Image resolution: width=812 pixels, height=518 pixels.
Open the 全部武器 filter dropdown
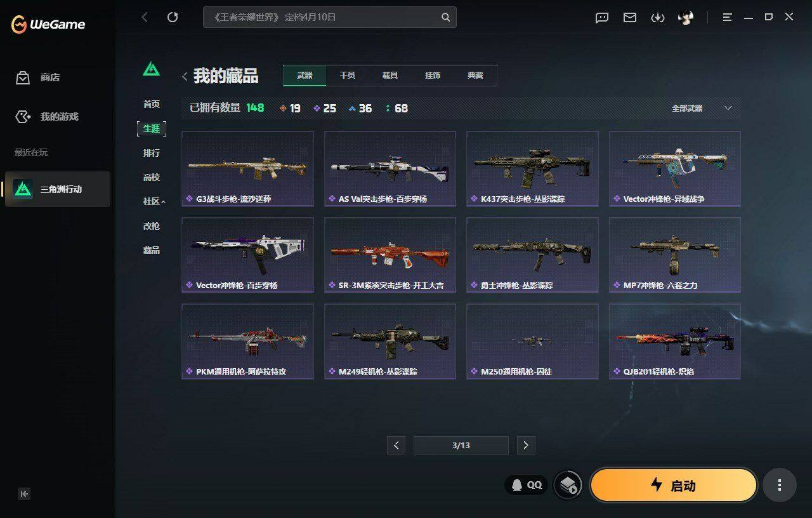[x=702, y=109]
